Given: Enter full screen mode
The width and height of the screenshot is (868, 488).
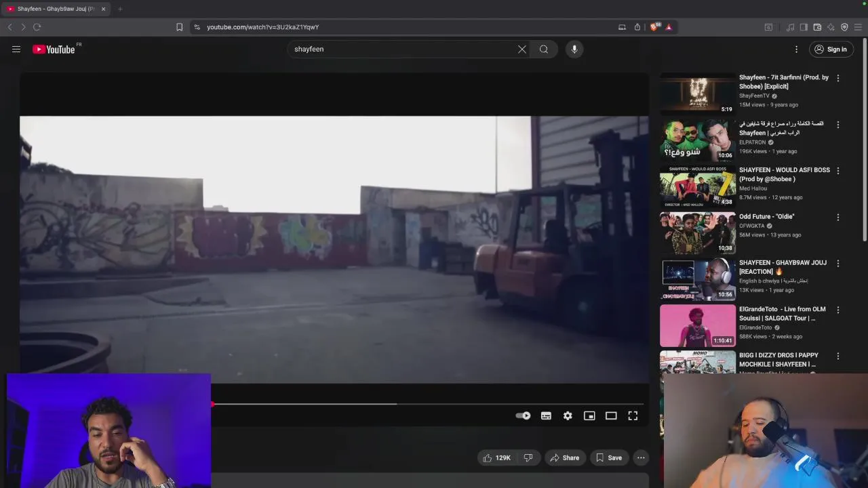Looking at the screenshot, I should [633, 415].
